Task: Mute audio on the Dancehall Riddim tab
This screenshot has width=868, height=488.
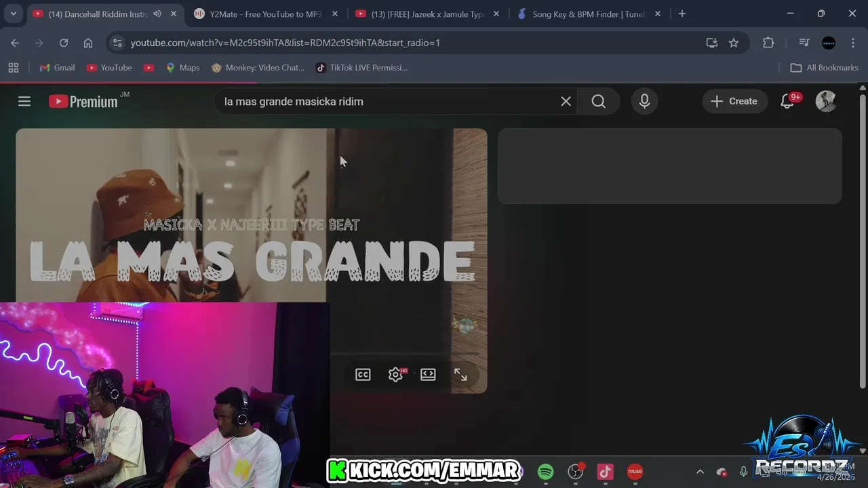Action: tap(157, 14)
